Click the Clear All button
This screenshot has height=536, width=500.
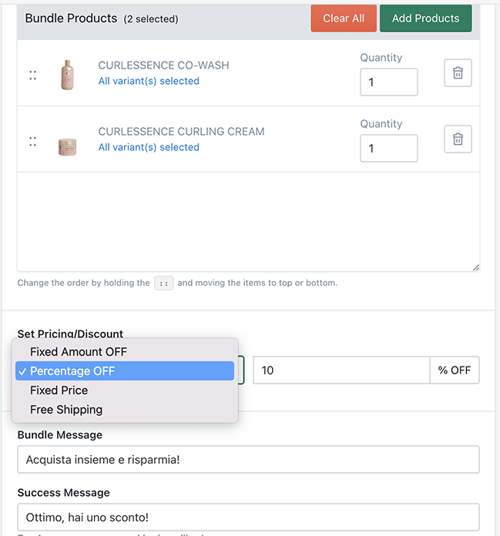click(343, 18)
